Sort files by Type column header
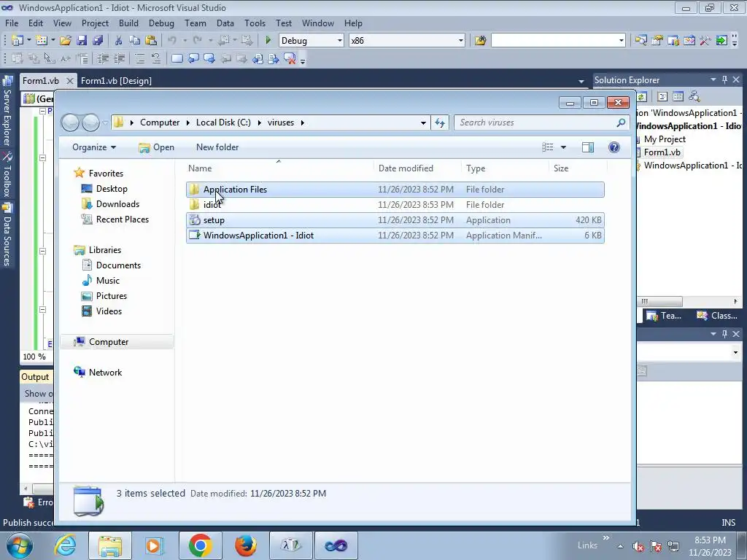Image resolution: width=747 pixels, height=560 pixels. 505,168
